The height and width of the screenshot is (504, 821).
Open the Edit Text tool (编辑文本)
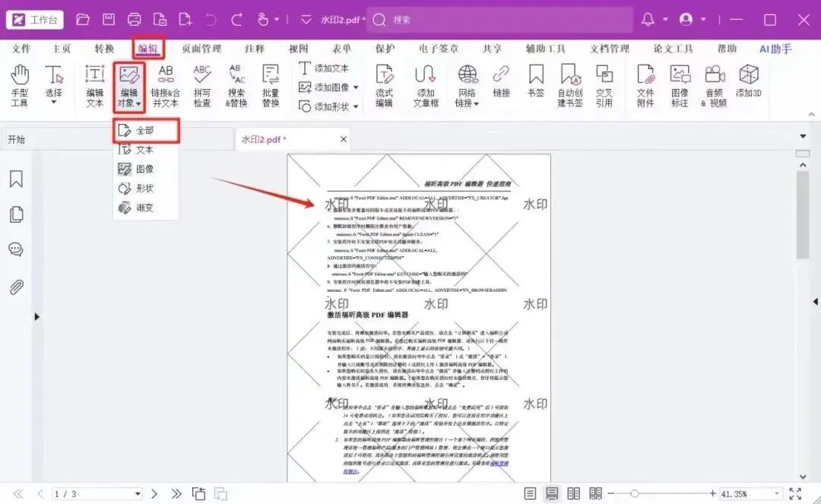pyautogui.click(x=95, y=86)
